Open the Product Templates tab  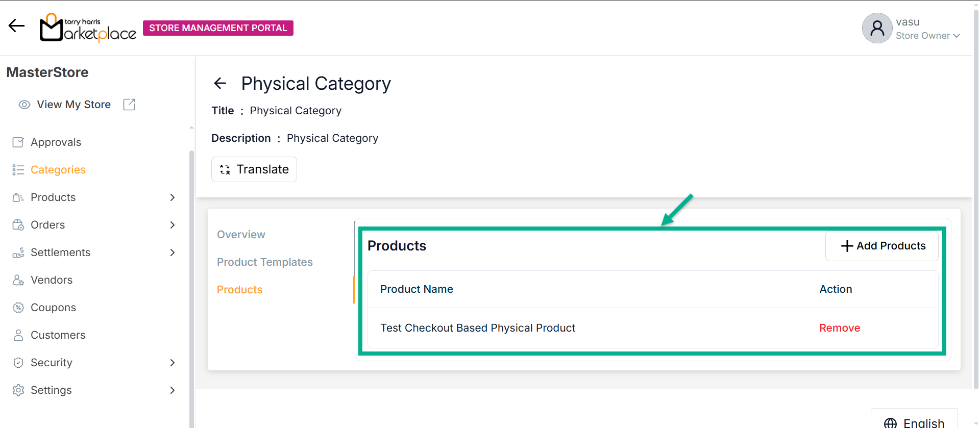(264, 262)
